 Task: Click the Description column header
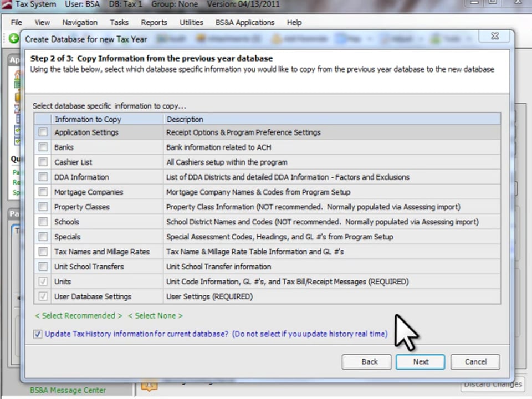tap(332, 119)
